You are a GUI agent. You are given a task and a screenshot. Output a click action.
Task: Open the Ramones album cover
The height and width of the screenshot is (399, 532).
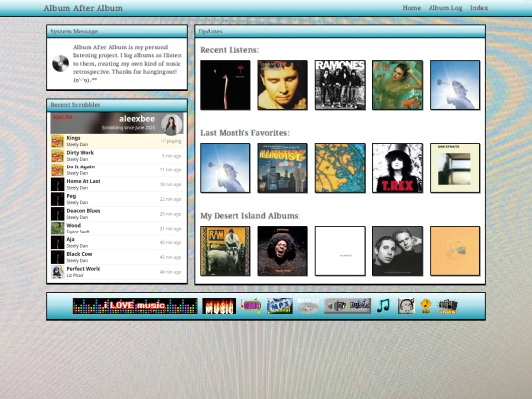tap(340, 85)
